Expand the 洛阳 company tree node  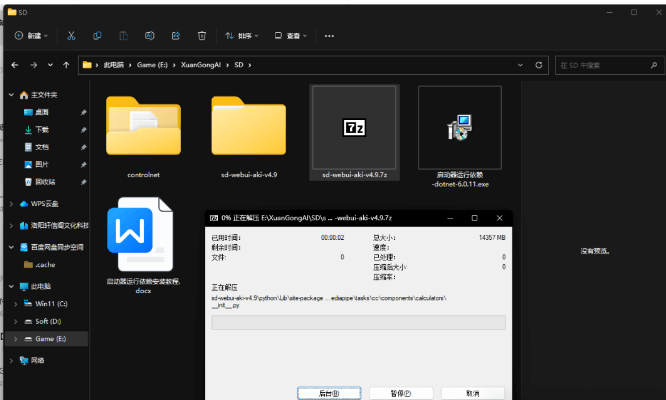click(11, 225)
